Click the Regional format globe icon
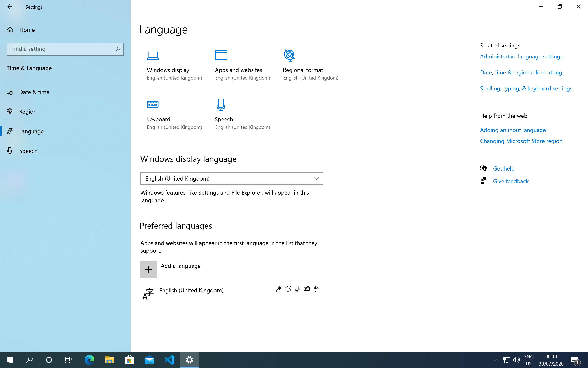The image size is (588, 368). point(289,55)
